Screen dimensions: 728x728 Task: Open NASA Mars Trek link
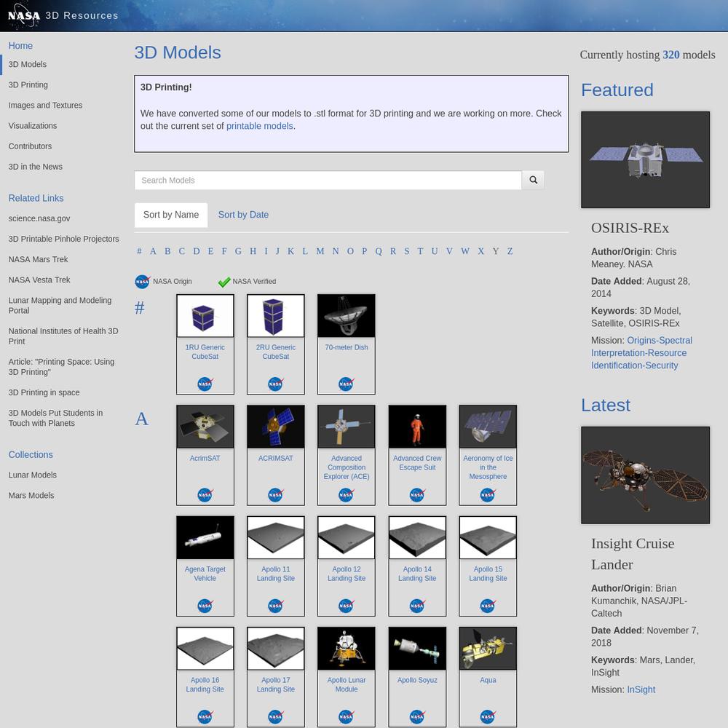pos(38,260)
